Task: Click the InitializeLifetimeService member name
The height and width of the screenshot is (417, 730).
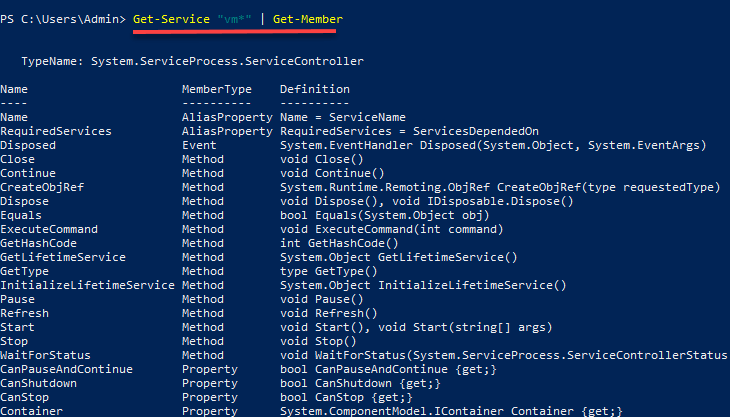Action: click(x=87, y=285)
